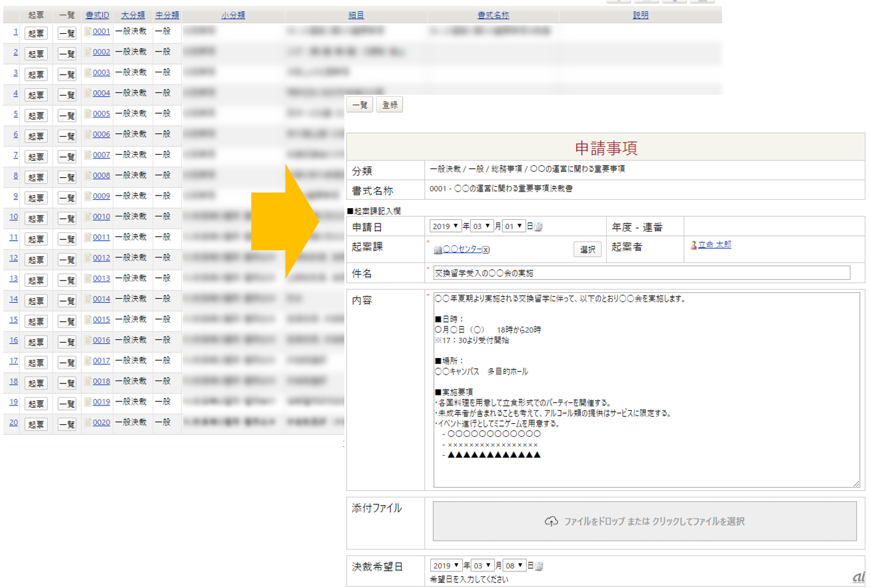Click the 一覧 button in row 6
Image resolution: width=870 pixels, height=588 pixels.
click(x=67, y=136)
